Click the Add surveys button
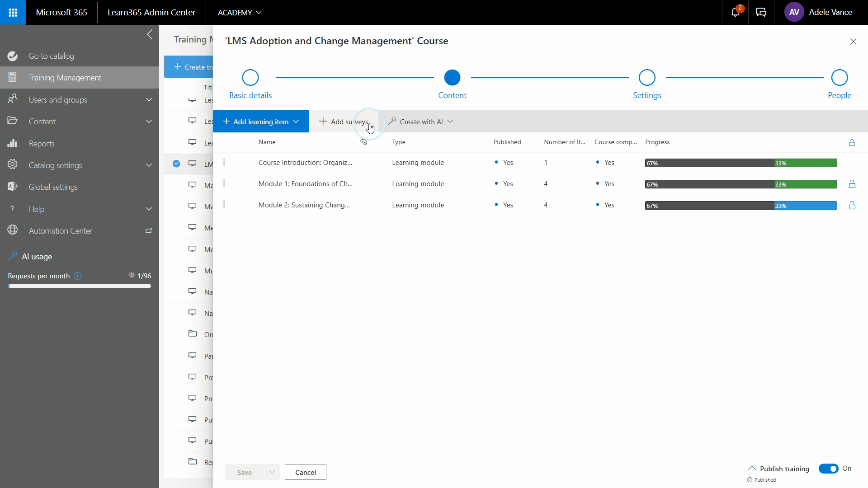868x488 pixels. click(344, 122)
